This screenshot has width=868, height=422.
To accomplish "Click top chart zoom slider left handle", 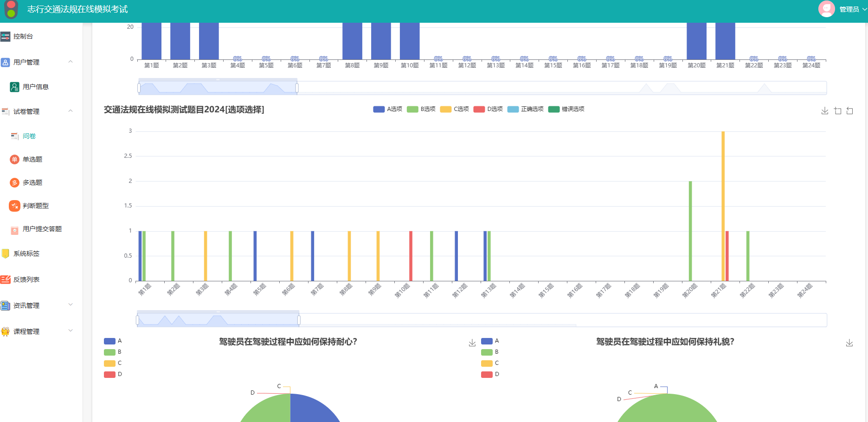I will pos(139,88).
